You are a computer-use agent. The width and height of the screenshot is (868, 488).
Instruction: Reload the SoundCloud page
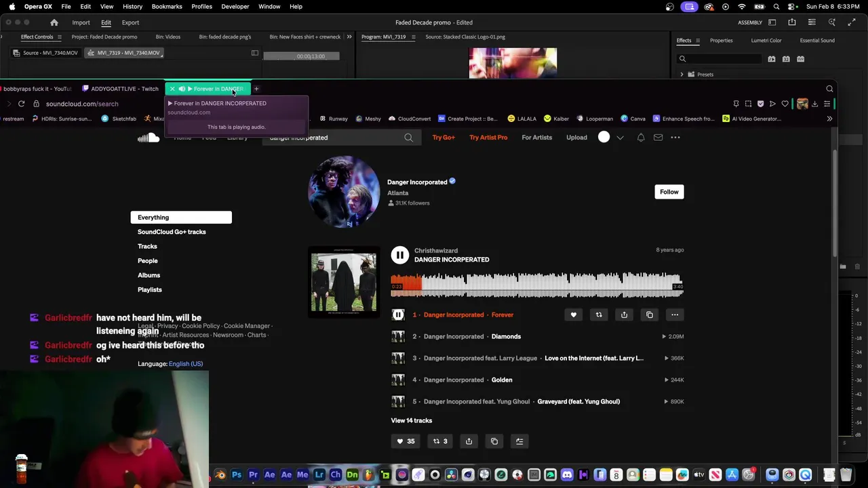click(x=22, y=104)
